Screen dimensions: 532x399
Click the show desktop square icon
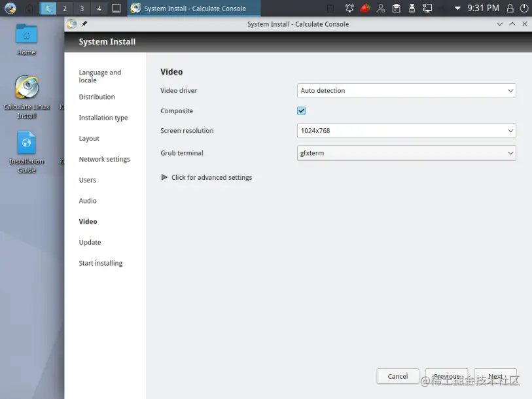[116, 8]
